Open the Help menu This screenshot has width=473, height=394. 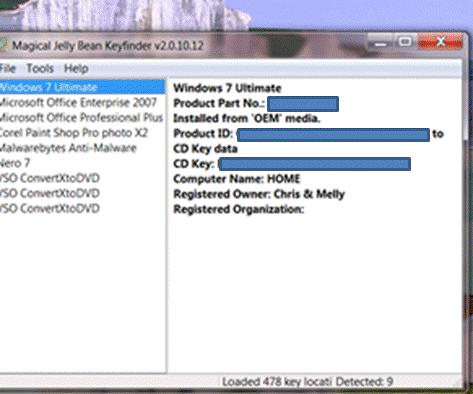pyautogui.click(x=76, y=69)
